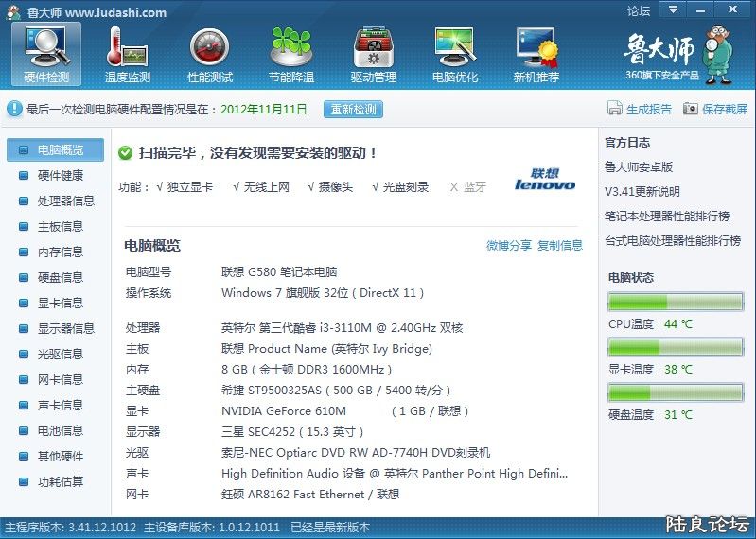Open the 新机推荐 new PC recommendation icon
Screen dimensions: 756x539
(x=536, y=53)
